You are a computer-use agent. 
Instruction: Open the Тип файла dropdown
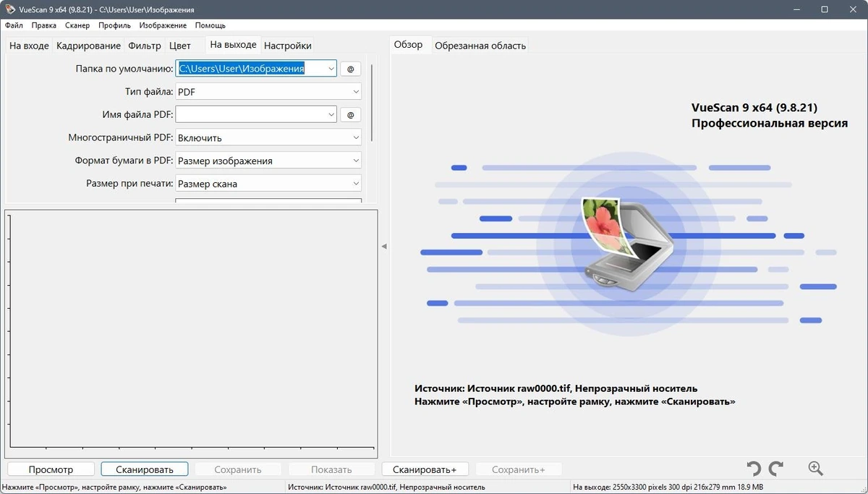pyautogui.click(x=268, y=92)
